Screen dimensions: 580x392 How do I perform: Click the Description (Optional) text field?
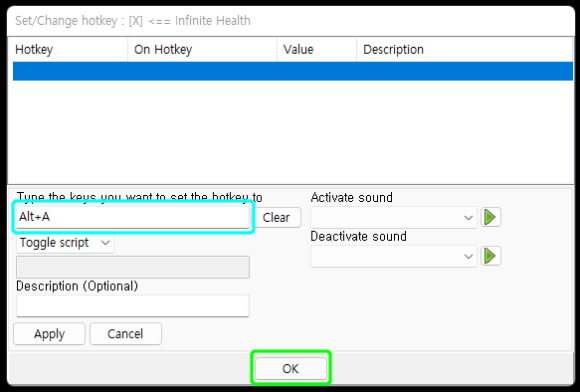pyautogui.click(x=133, y=305)
